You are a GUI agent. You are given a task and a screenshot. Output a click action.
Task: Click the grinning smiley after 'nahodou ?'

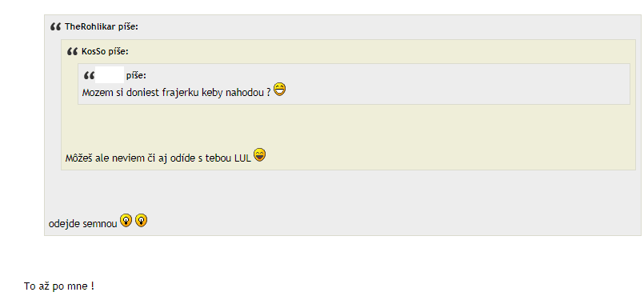[x=280, y=89]
